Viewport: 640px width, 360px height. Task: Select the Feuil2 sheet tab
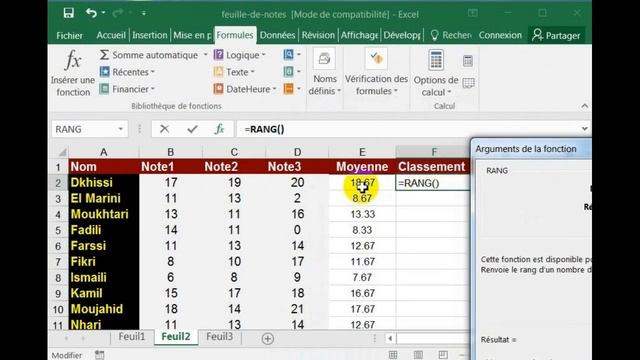click(176, 337)
